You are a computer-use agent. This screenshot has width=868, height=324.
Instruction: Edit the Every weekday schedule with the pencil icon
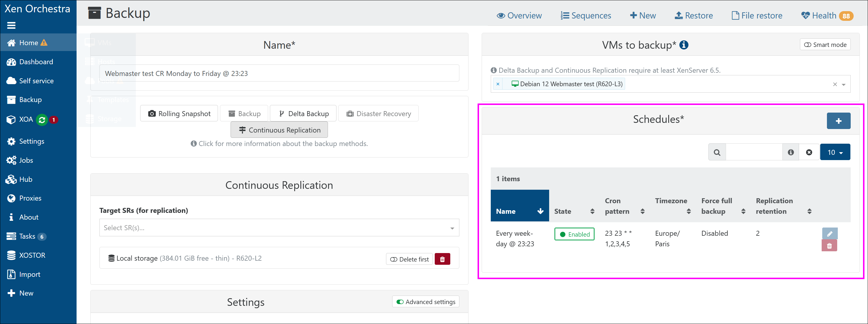tap(830, 233)
